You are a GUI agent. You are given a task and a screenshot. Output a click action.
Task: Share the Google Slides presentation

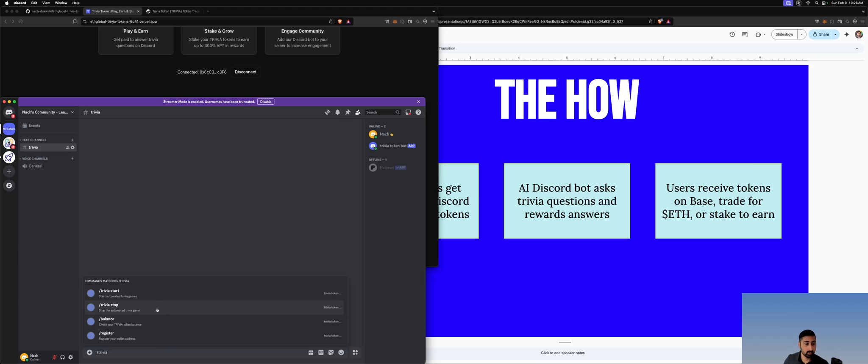point(821,35)
